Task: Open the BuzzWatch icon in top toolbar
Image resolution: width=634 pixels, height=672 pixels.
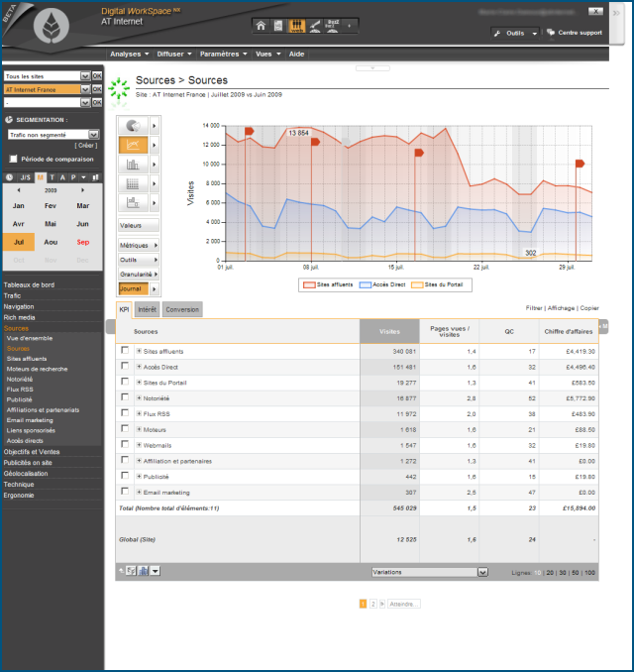Action: click(x=333, y=26)
